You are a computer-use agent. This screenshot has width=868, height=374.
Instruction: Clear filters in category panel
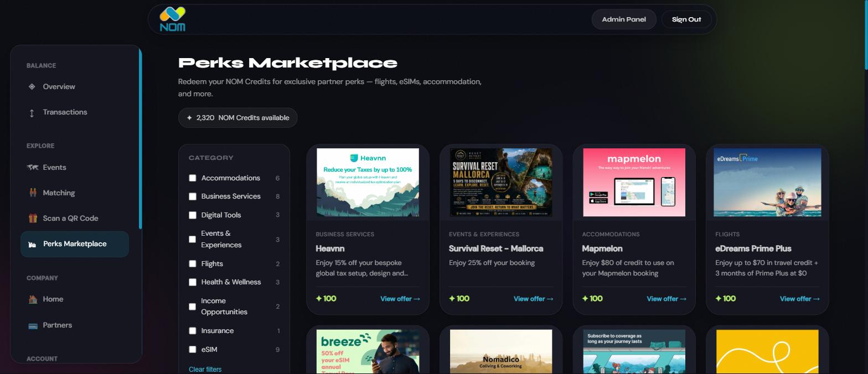[205, 369]
